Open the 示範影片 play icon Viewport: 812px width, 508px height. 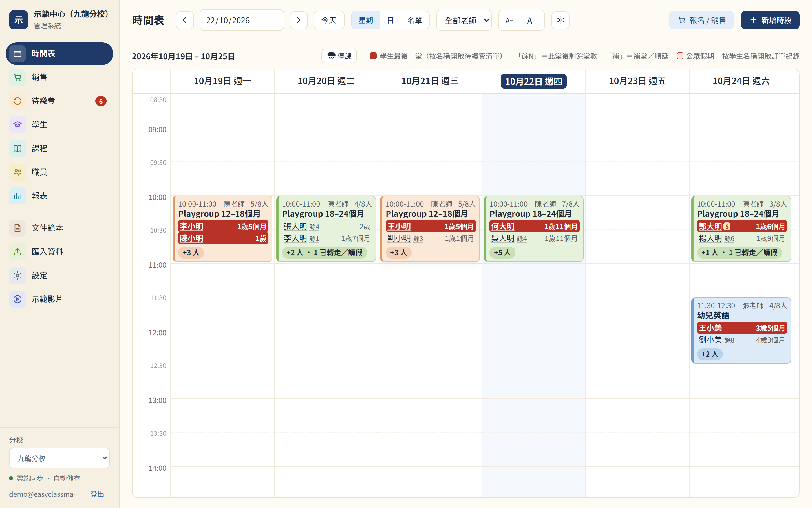coord(17,299)
